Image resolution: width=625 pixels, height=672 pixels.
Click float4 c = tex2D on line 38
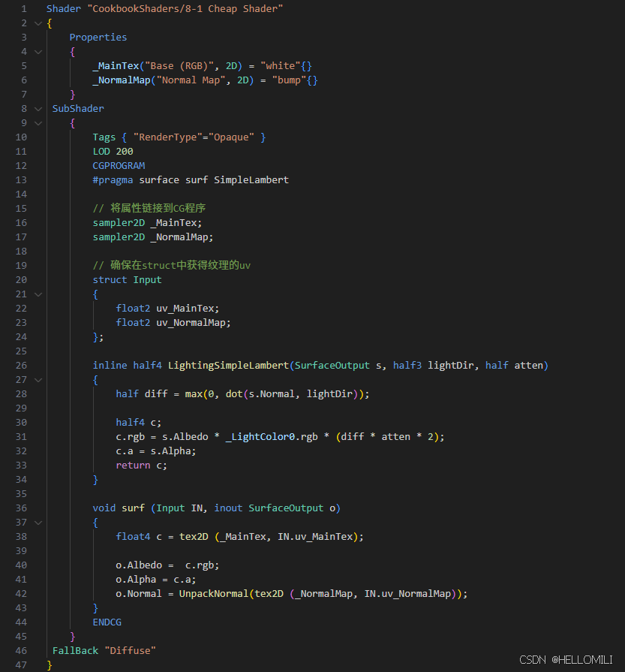point(162,537)
